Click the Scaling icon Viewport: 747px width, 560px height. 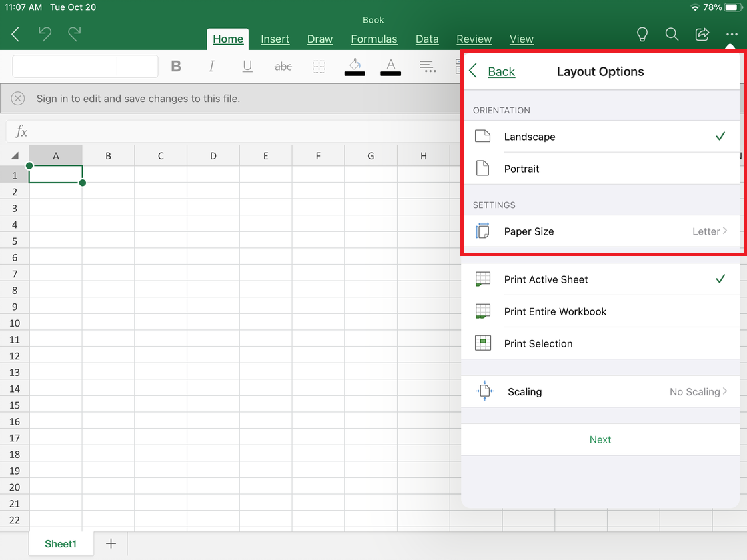click(x=484, y=391)
